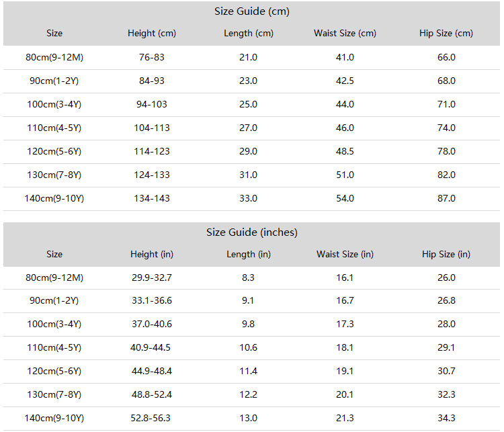
Task: Click length value 11.4 inches
Action: tap(248, 372)
